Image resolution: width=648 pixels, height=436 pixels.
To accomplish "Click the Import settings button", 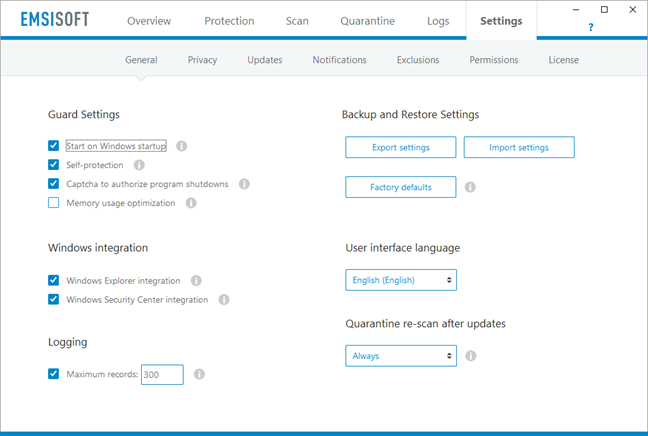I will click(x=519, y=147).
